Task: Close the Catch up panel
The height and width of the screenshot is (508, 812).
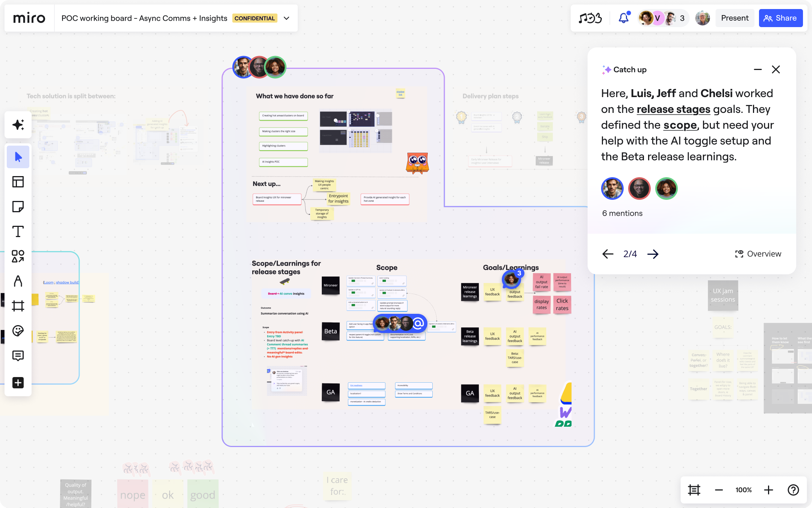Action: (x=776, y=69)
